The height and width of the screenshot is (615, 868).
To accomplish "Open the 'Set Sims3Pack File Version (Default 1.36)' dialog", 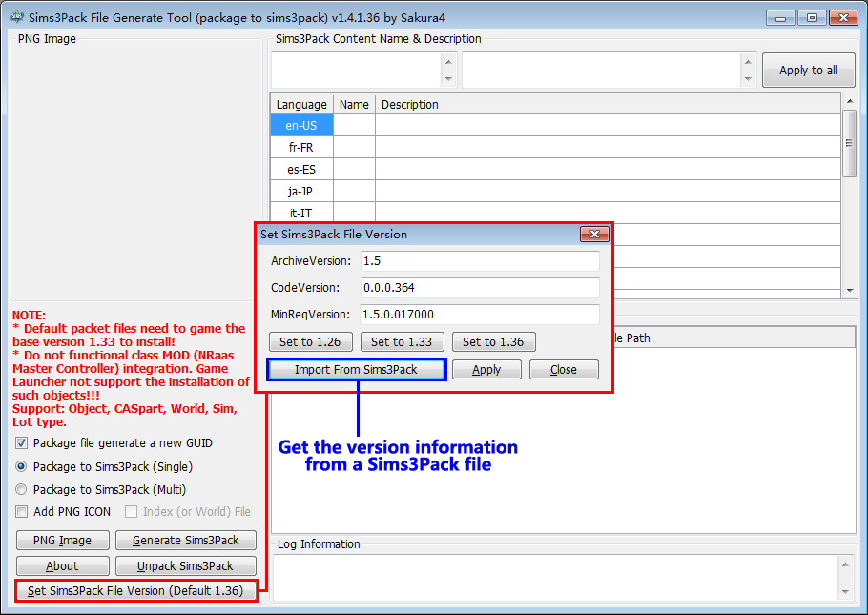I will pyautogui.click(x=136, y=591).
